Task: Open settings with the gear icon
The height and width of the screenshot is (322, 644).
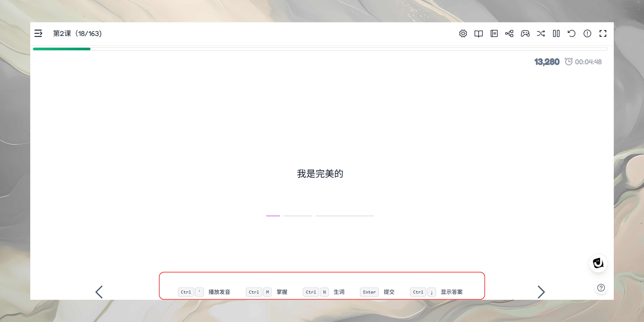Action: point(463,33)
